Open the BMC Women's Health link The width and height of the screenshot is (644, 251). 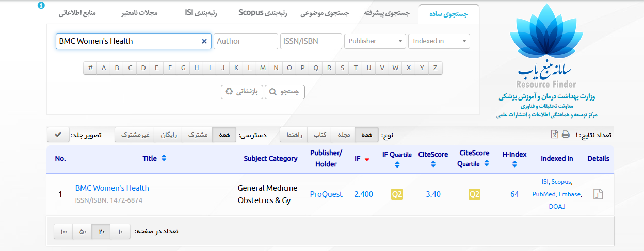(112, 188)
